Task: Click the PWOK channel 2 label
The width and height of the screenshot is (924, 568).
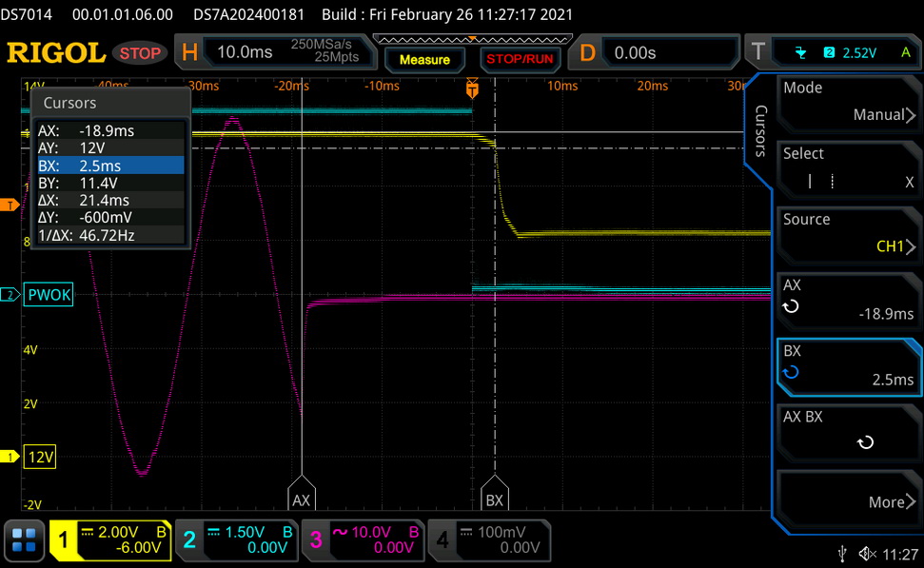Action: point(49,295)
